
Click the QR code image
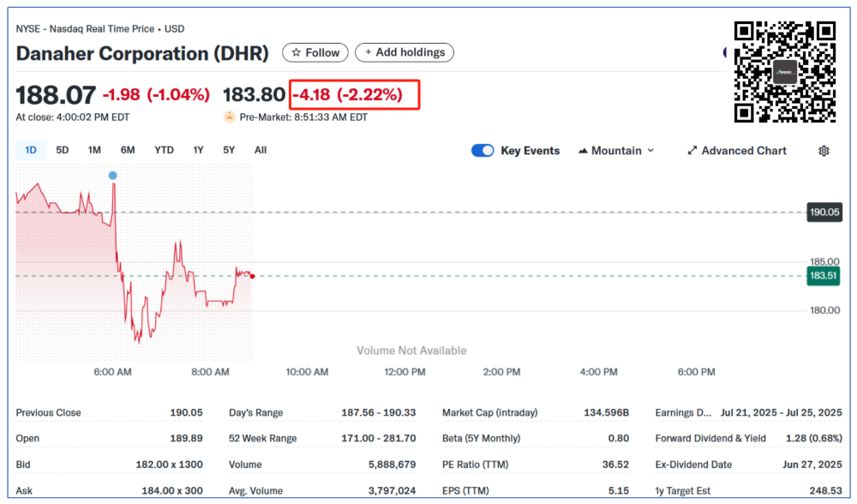pos(785,72)
